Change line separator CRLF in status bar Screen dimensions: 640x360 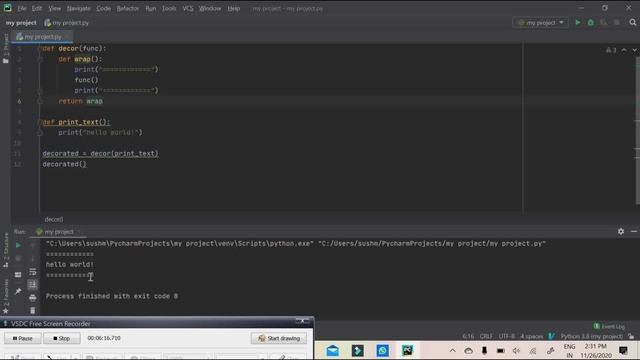tap(486, 336)
